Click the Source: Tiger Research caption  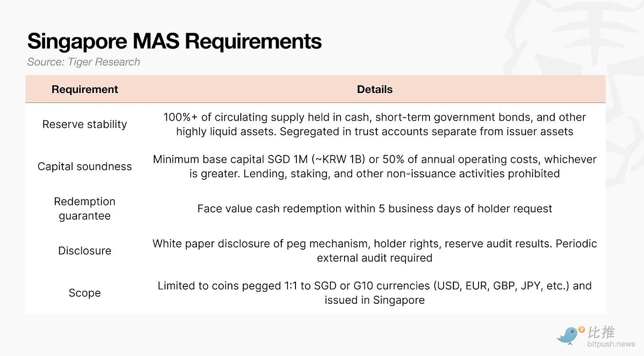(84, 62)
